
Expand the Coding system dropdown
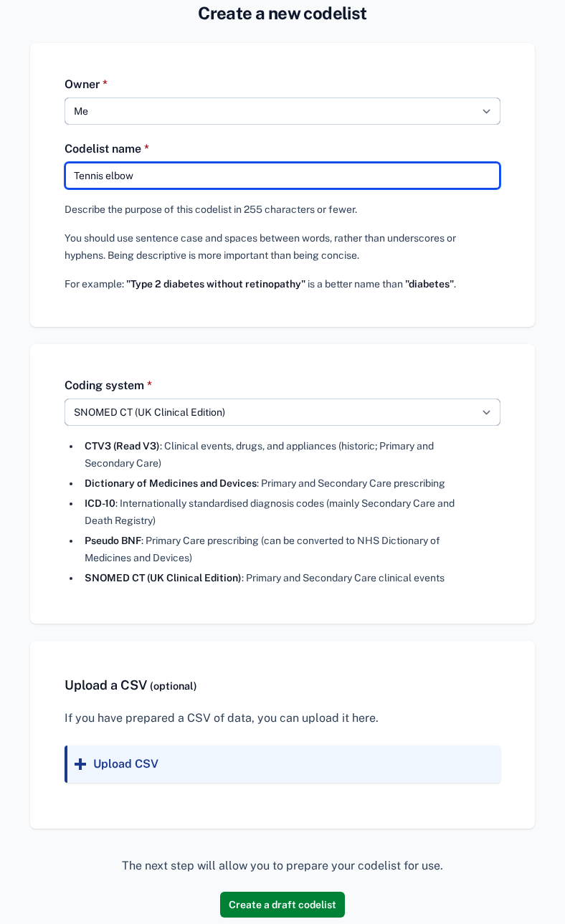point(272,412)
